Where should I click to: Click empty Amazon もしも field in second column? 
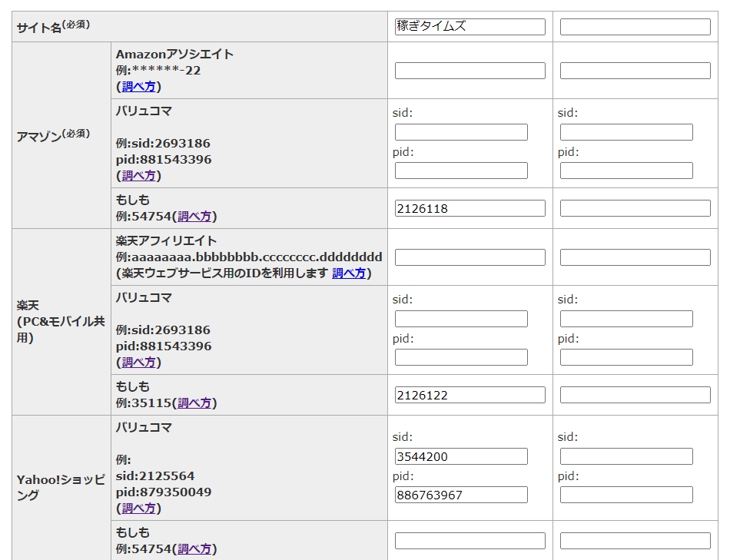635,208
